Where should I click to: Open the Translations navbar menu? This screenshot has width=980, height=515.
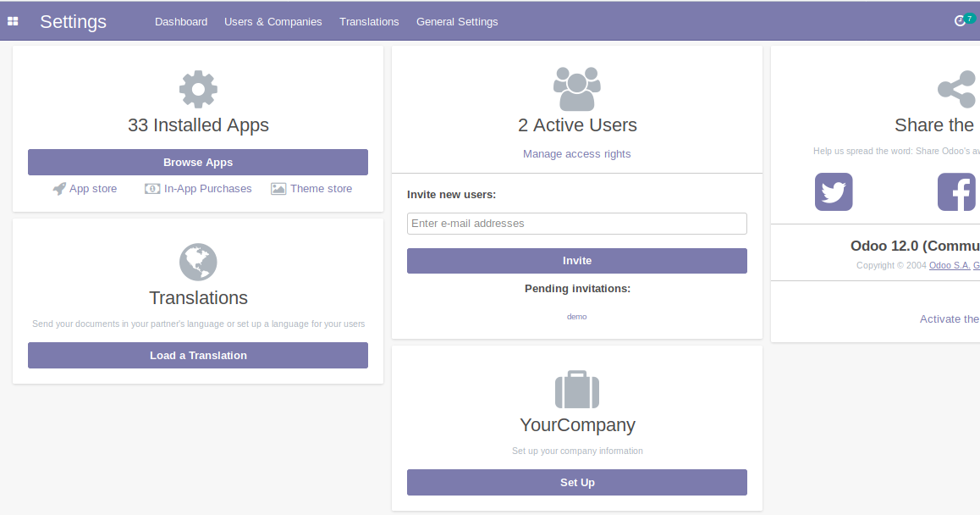(369, 21)
